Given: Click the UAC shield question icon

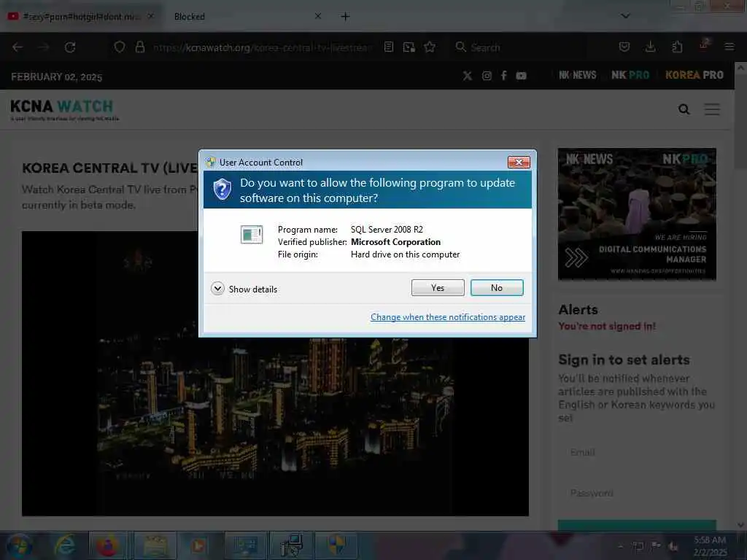Looking at the screenshot, I should [x=222, y=190].
